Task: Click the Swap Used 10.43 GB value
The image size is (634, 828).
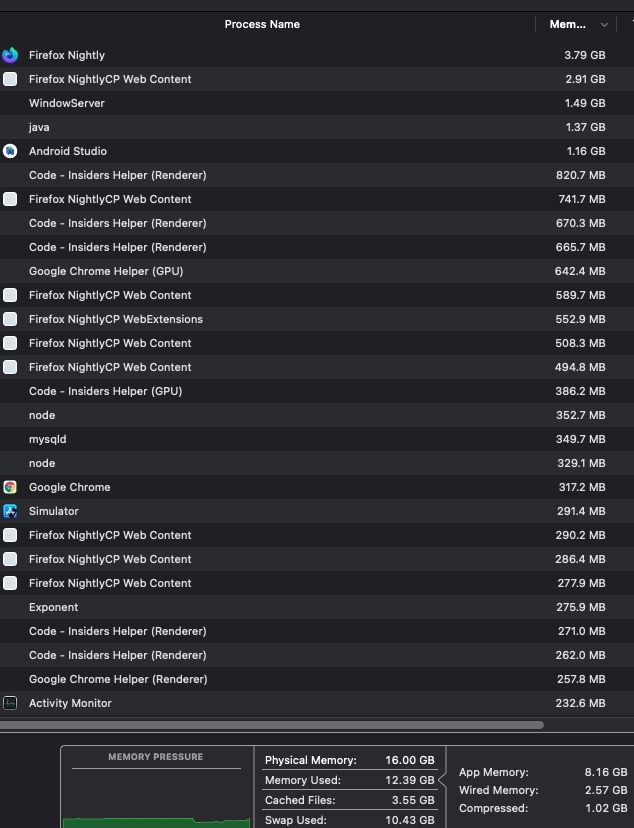Action: pyautogui.click(x=410, y=820)
